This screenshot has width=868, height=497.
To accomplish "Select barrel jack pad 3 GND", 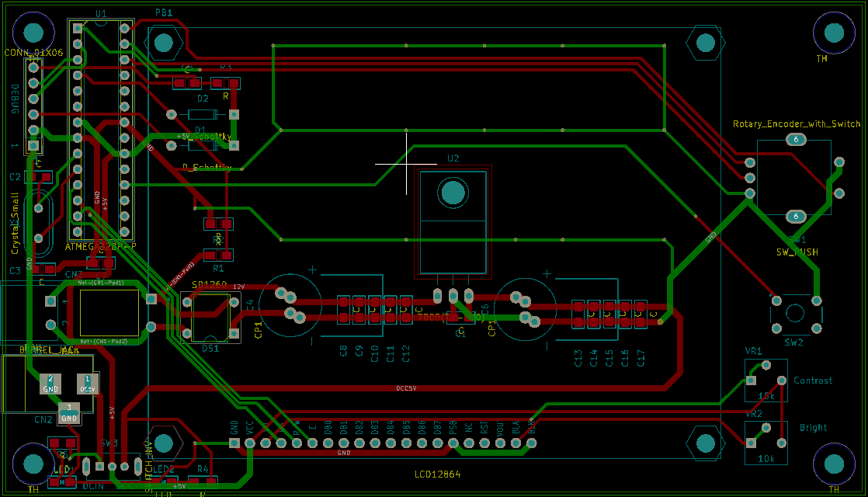I will pos(69,413).
